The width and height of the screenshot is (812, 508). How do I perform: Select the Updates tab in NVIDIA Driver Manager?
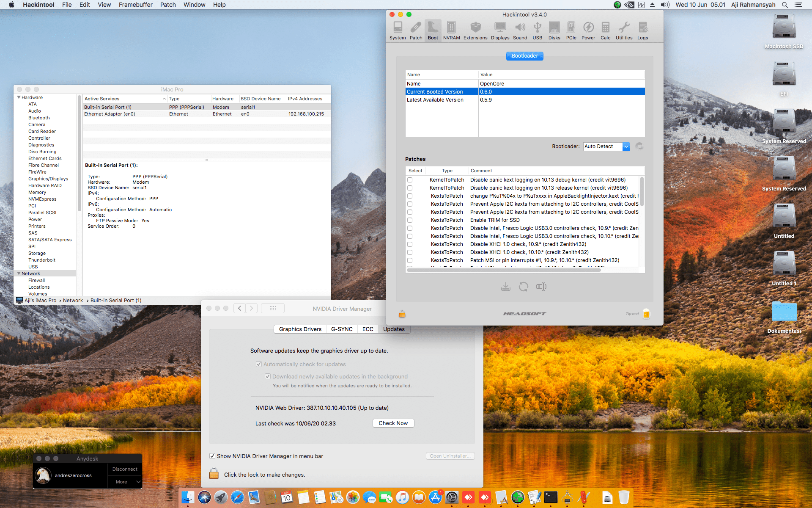pyautogui.click(x=394, y=329)
